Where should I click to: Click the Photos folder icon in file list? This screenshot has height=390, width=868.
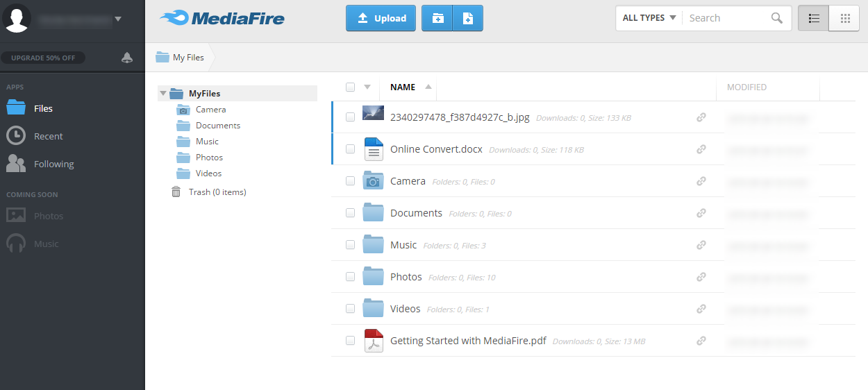tap(374, 276)
